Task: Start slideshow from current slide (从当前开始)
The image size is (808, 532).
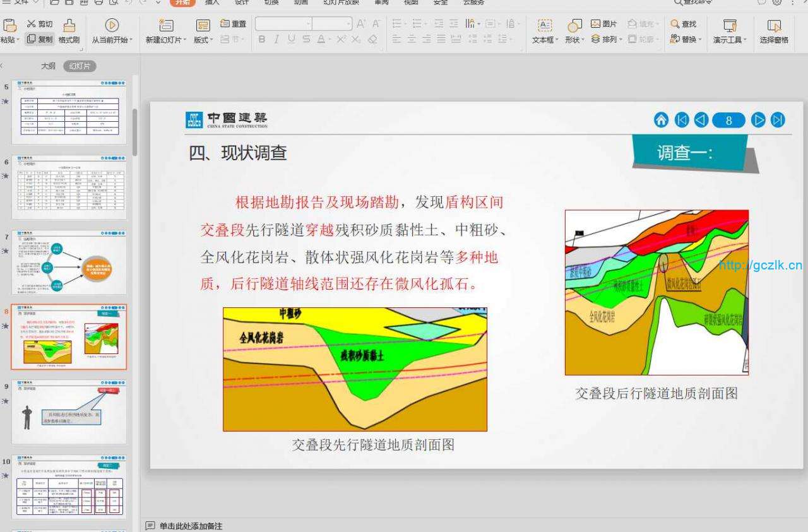Action: click(112, 25)
